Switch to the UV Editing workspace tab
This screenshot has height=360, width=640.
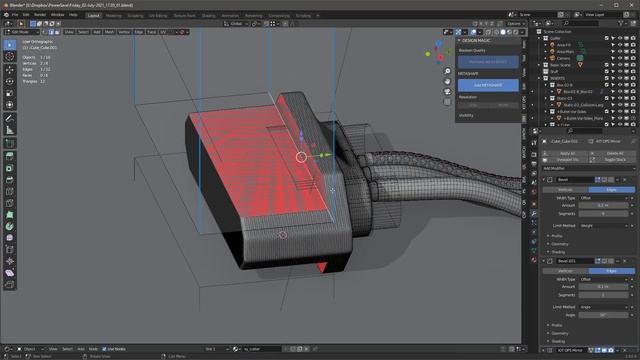[x=158, y=16]
